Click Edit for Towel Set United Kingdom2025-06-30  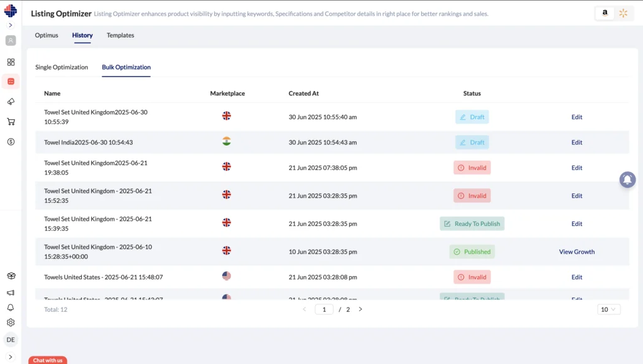coord(576,117)
